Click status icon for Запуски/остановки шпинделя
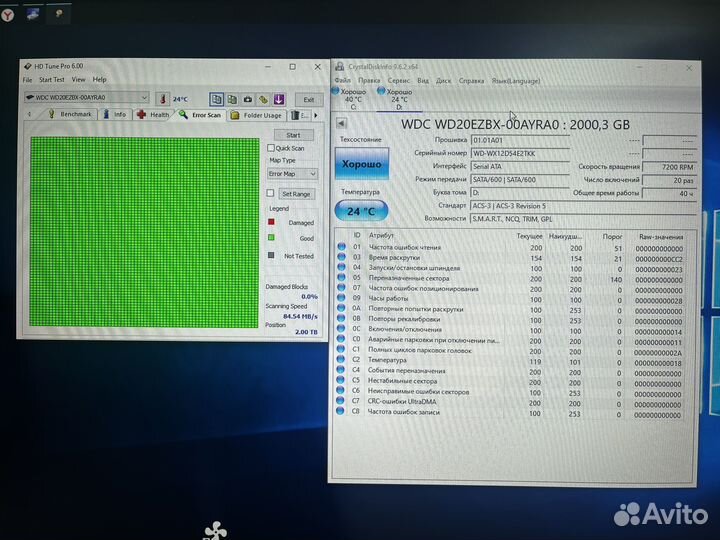This screenshot has width=720, height=540. [341, 267]
